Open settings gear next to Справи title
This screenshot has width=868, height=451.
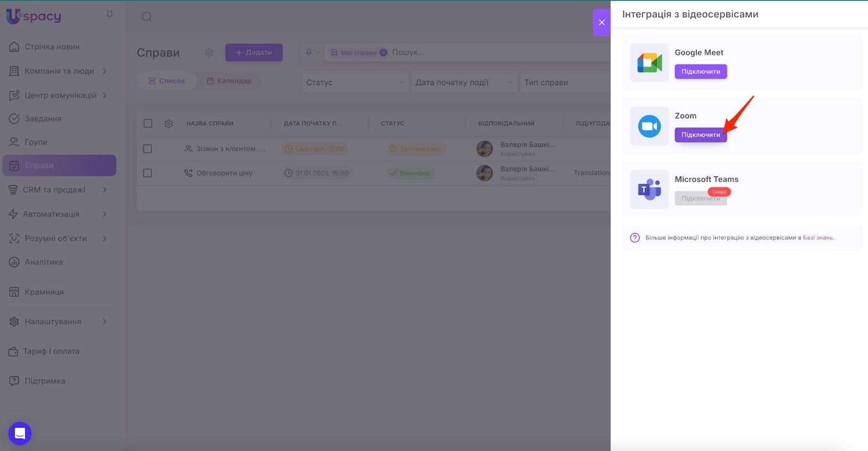[x=209, y=53]
